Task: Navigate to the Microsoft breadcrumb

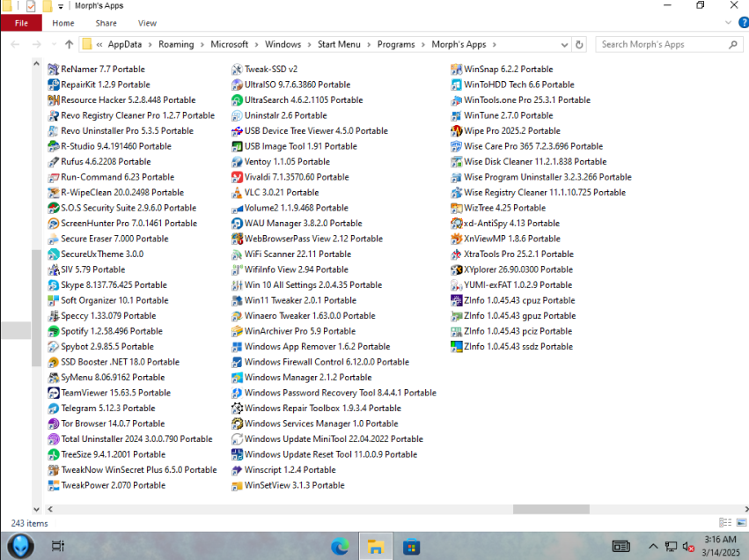Action: coord(230,44)
